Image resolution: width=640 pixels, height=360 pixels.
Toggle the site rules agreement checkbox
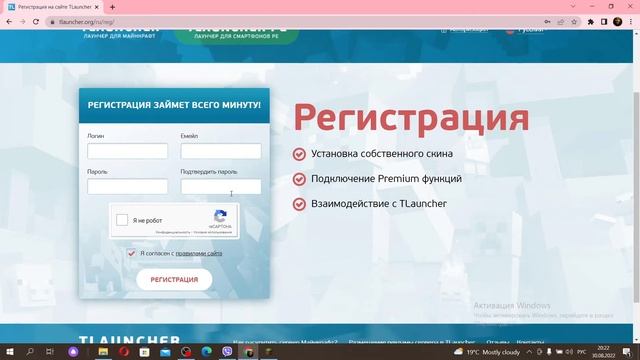(131, 253)
